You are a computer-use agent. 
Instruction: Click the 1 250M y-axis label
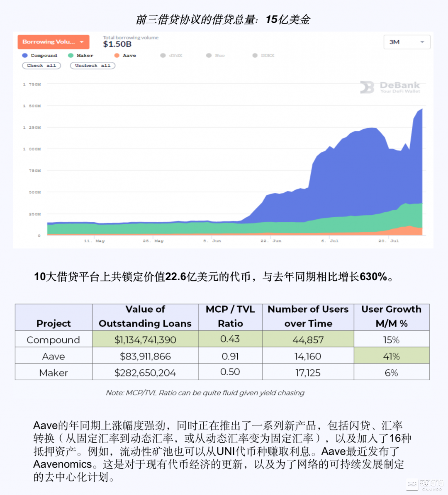pyautogui.click(x=32, y=128)
